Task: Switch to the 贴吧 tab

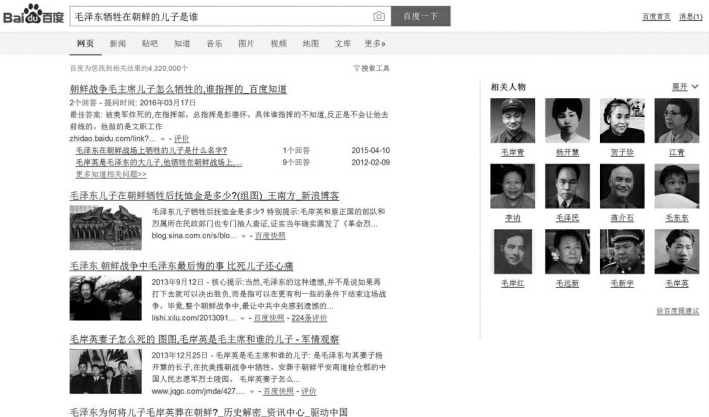Action: pyautogui.click(x=150, y=43)
